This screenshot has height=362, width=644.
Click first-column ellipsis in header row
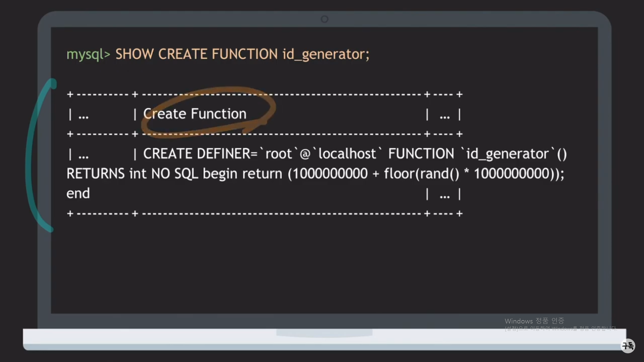coord(83,116)
